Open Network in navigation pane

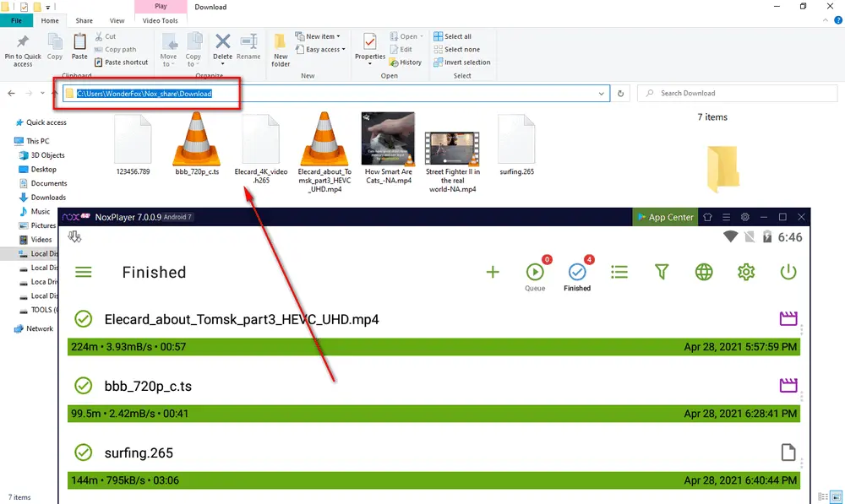pos(34,328)
